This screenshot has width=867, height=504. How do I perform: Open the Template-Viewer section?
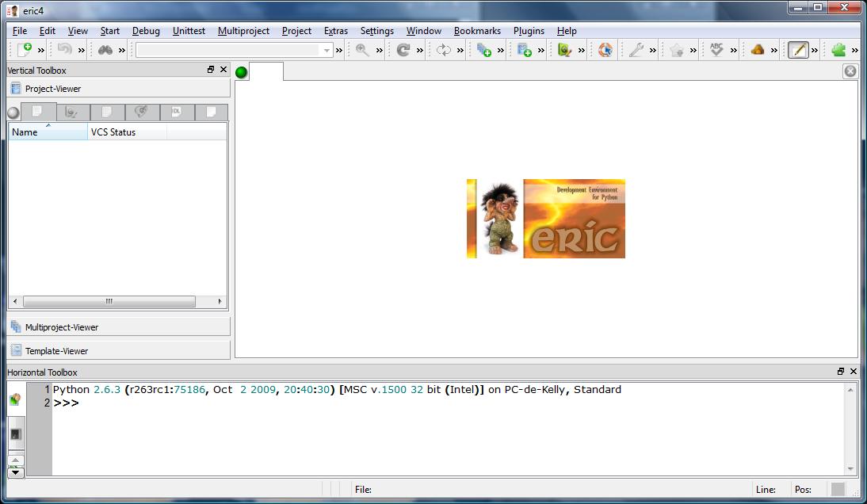[118, 350]
